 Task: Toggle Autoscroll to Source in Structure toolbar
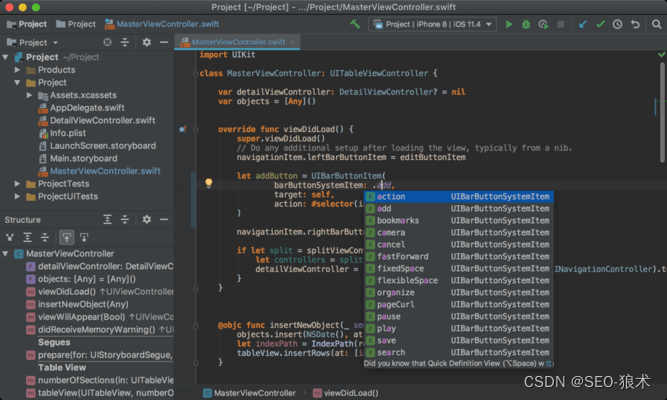coord(67,237)
